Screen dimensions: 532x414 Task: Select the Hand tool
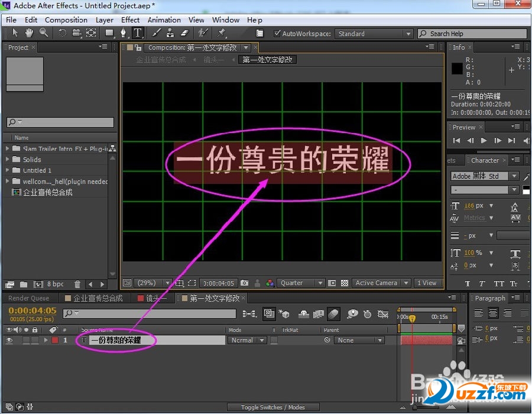pos(29,33)
